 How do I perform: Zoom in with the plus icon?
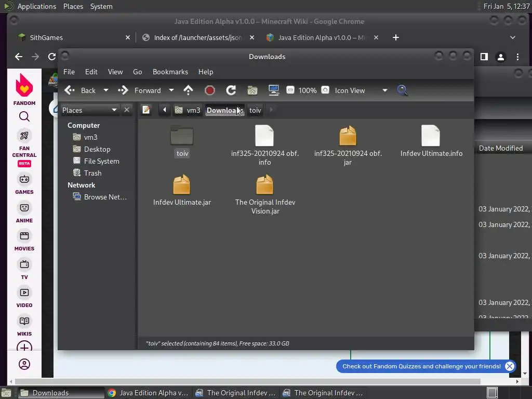[325, 90]
